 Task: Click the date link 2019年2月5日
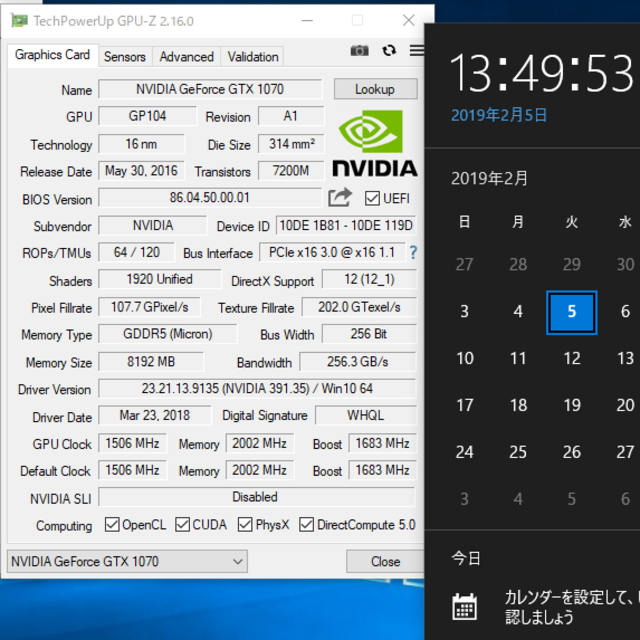[x=499, y=115]
